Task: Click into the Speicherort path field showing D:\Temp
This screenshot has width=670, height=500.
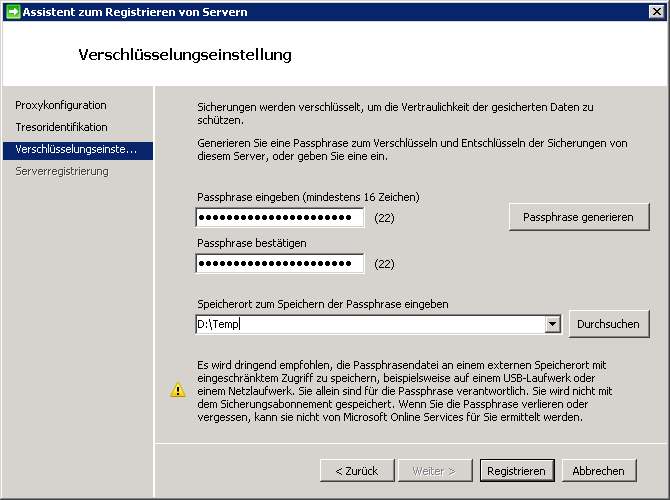Action: (x=370, y=324)
